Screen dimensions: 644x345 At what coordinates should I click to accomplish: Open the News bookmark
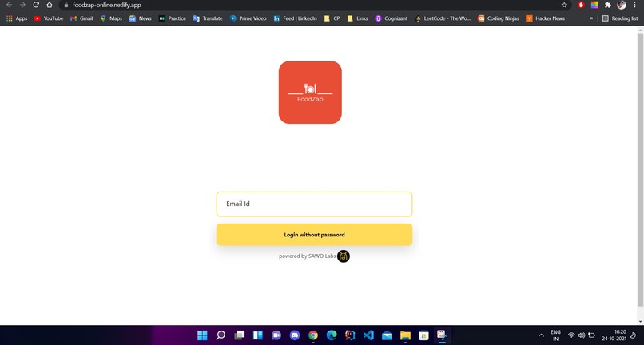pos(140,18)
